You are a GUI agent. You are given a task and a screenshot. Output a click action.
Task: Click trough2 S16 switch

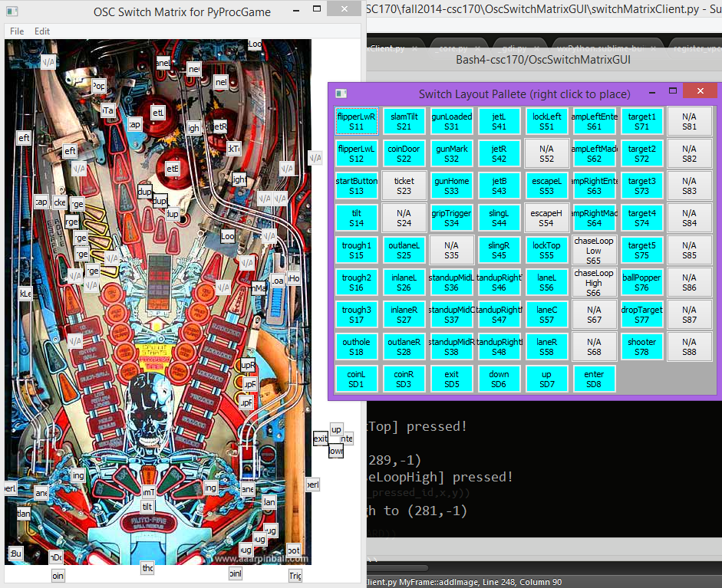click(356, 282)
